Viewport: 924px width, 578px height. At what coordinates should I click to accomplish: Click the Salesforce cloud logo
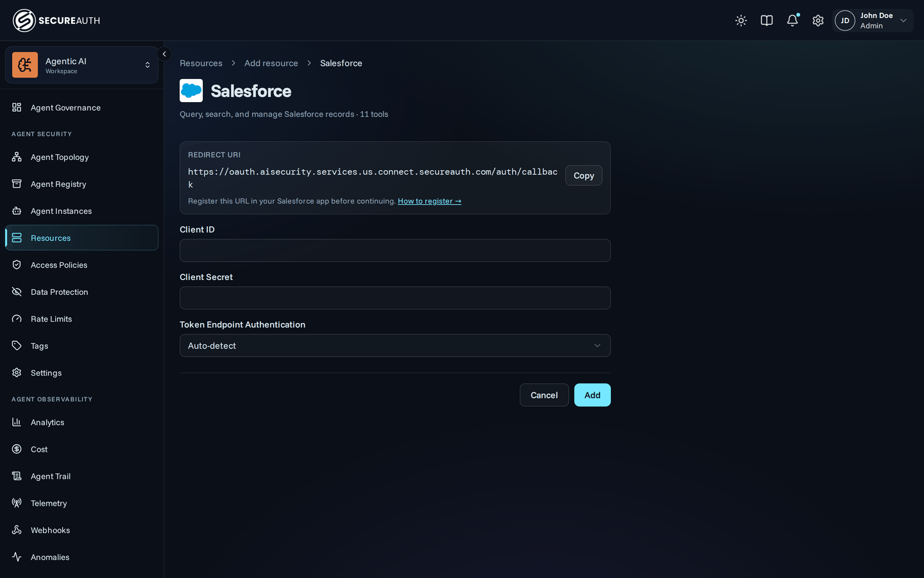[x=191, y=91]
